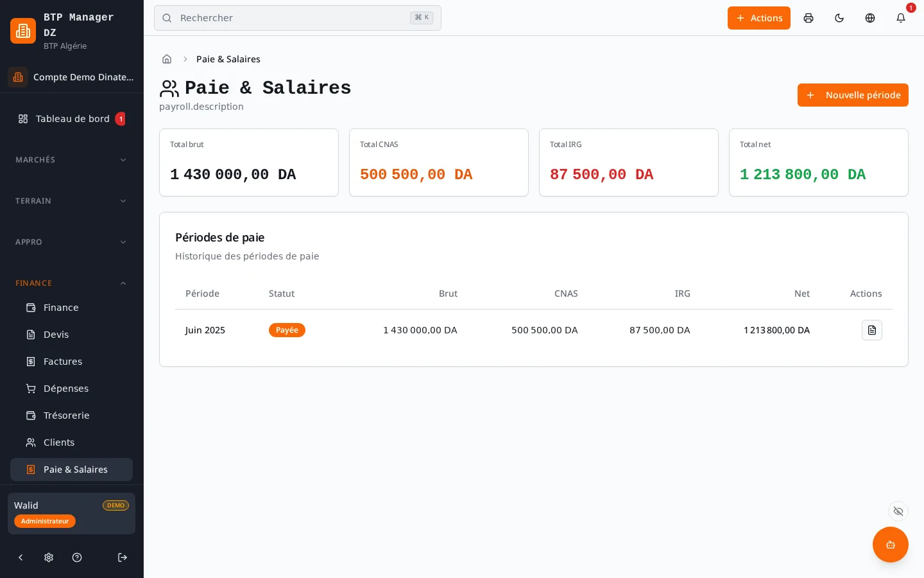Click the DEMO badge

point(116,505)
